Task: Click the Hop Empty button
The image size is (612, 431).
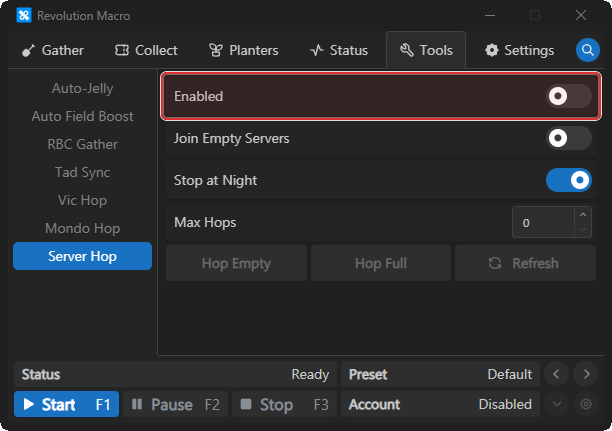Action: click(236, 263)
